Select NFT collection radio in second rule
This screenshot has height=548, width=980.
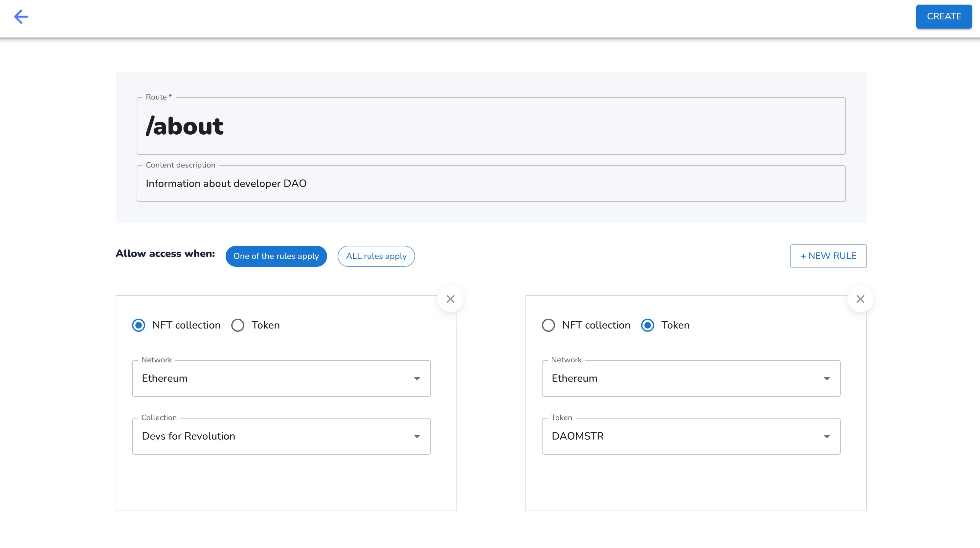tap(548, 325)
